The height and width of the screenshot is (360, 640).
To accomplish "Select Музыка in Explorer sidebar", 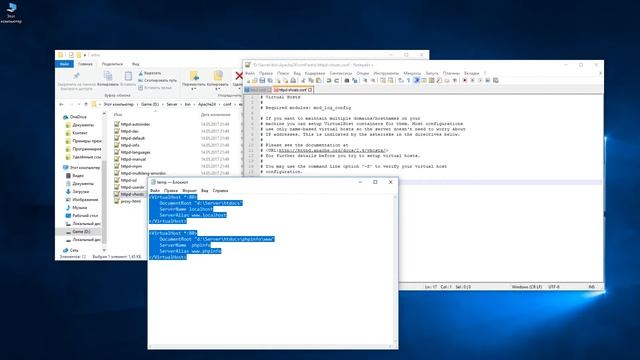I will click(76, 207).
